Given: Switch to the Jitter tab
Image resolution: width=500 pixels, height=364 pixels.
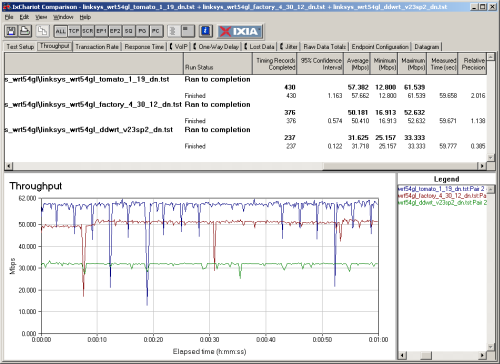Looking at the screenshot, I should [x=289, y=47].
